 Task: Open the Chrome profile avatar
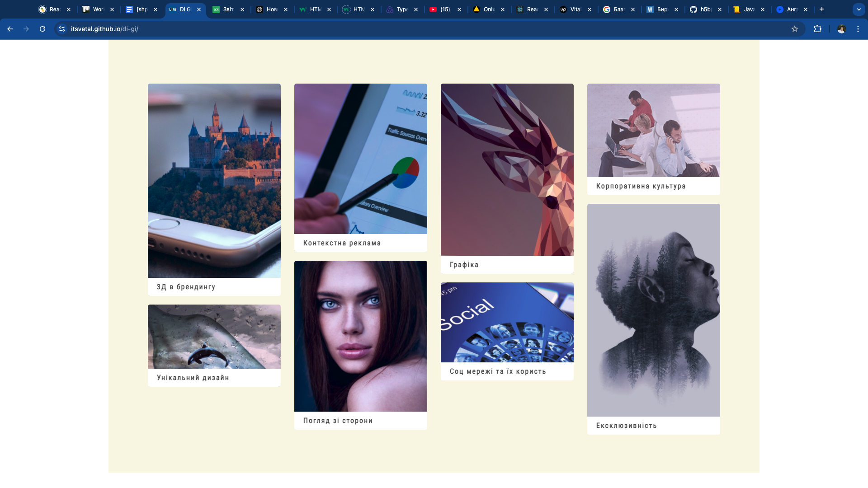(841, 29)
